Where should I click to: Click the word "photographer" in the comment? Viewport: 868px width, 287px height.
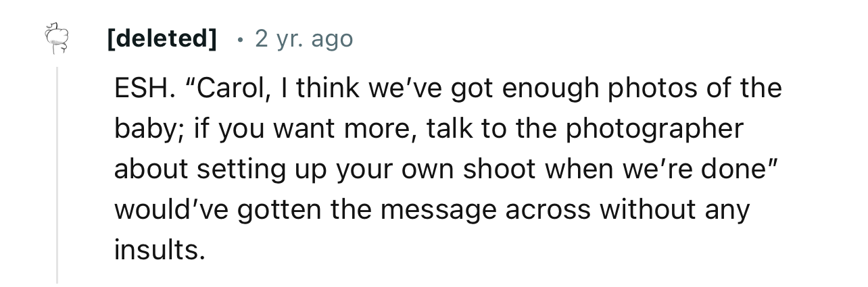[x=654, y=129]
